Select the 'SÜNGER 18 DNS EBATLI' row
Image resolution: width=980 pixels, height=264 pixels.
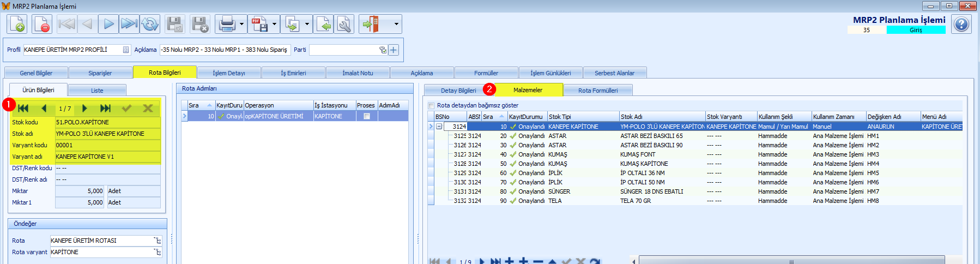click(x=698, y=191)
